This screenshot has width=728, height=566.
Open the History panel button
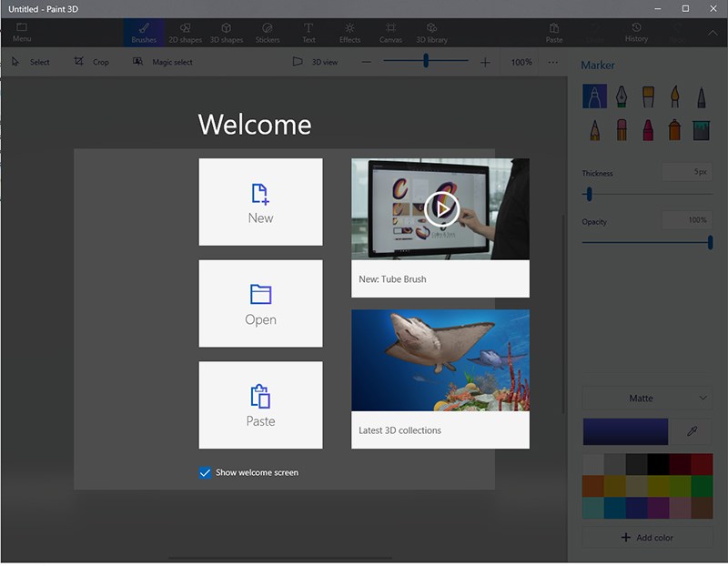(636, 32)
